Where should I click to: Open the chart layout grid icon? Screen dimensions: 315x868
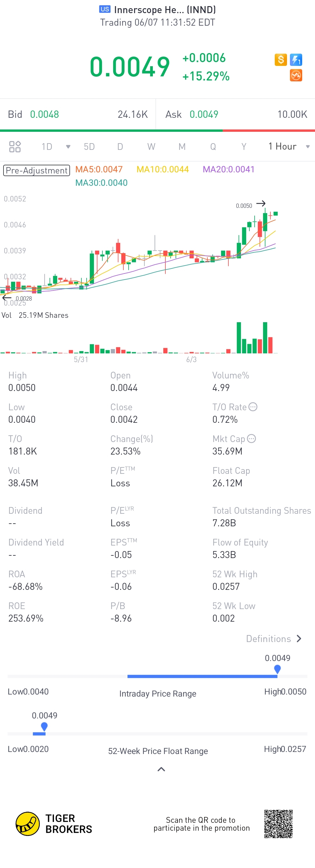click(15, 147)
